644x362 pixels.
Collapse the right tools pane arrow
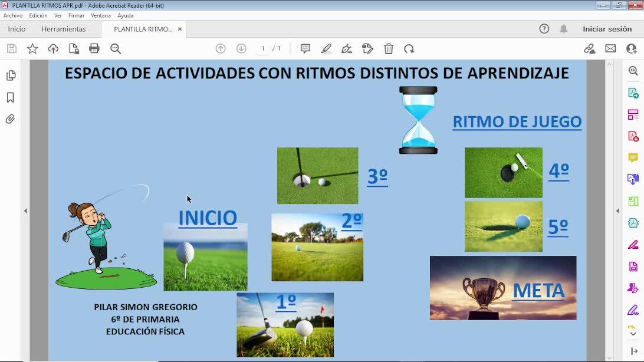617,211
